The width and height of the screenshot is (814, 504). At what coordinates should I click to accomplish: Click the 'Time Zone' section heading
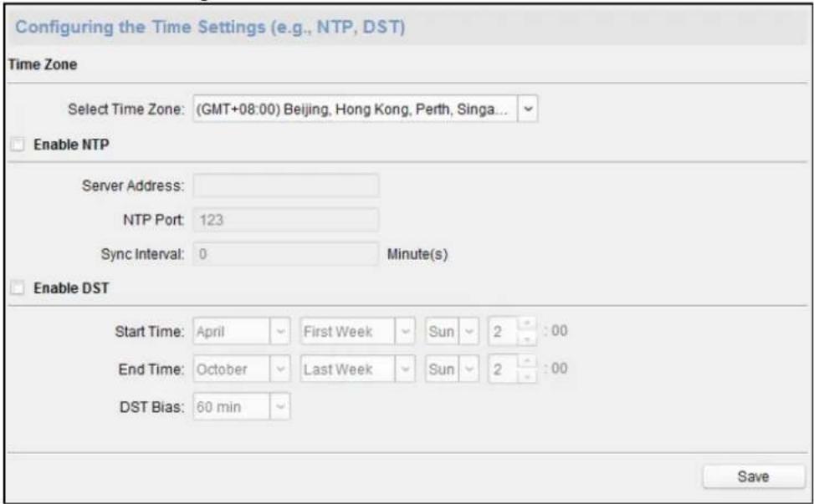[x=43, y=64]
